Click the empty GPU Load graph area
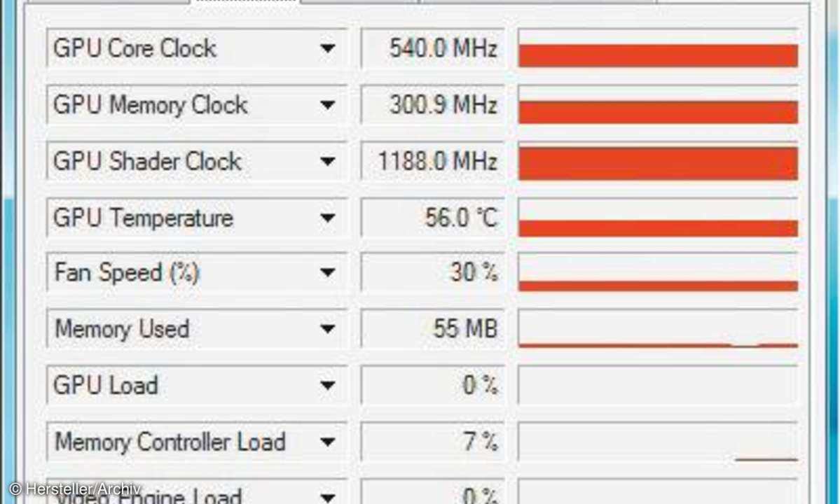This screenshot has height=504, width=840. tap(658, 385)
